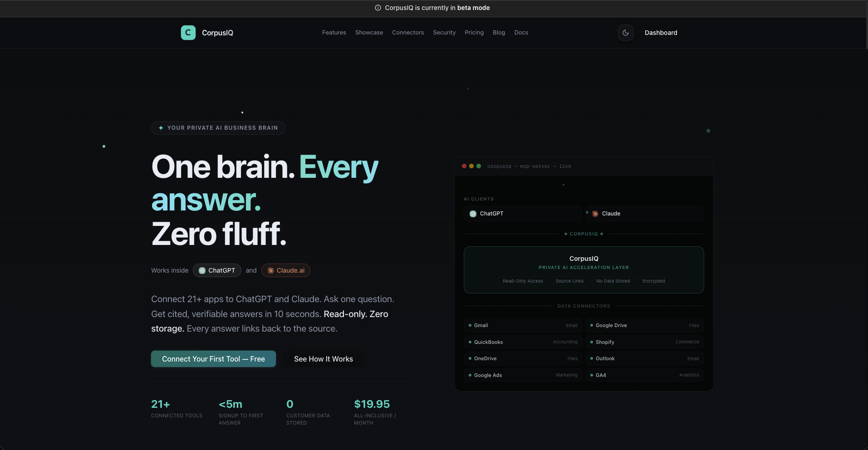The image size is (868, 450).
Task: Open the Dashboard link
Action: tap(661, 33)
